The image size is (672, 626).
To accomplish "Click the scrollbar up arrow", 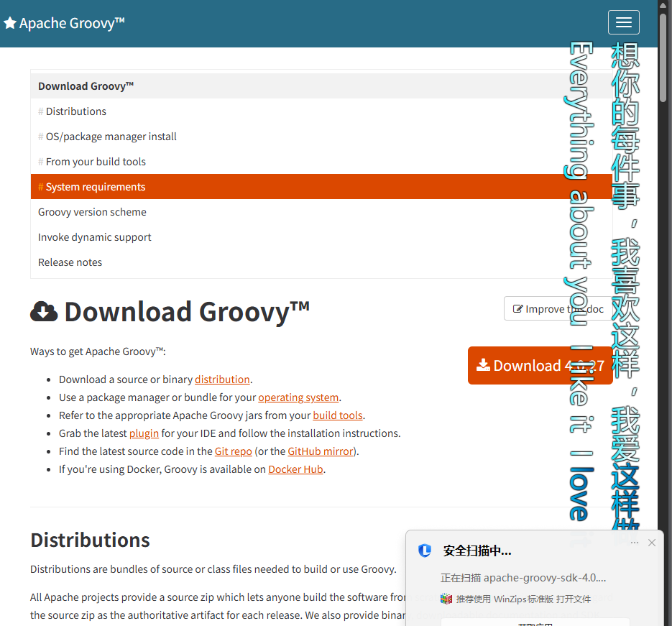I will [x=663, y=5].
